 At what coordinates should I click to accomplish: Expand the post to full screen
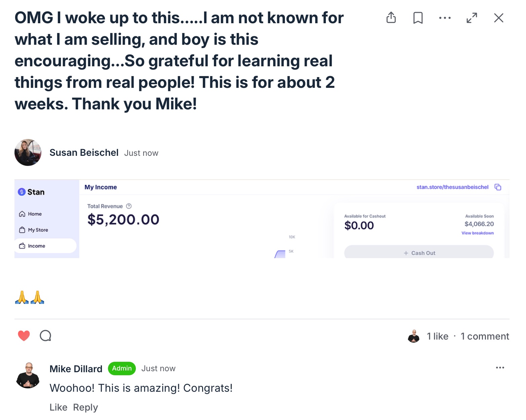coord(472,18)
